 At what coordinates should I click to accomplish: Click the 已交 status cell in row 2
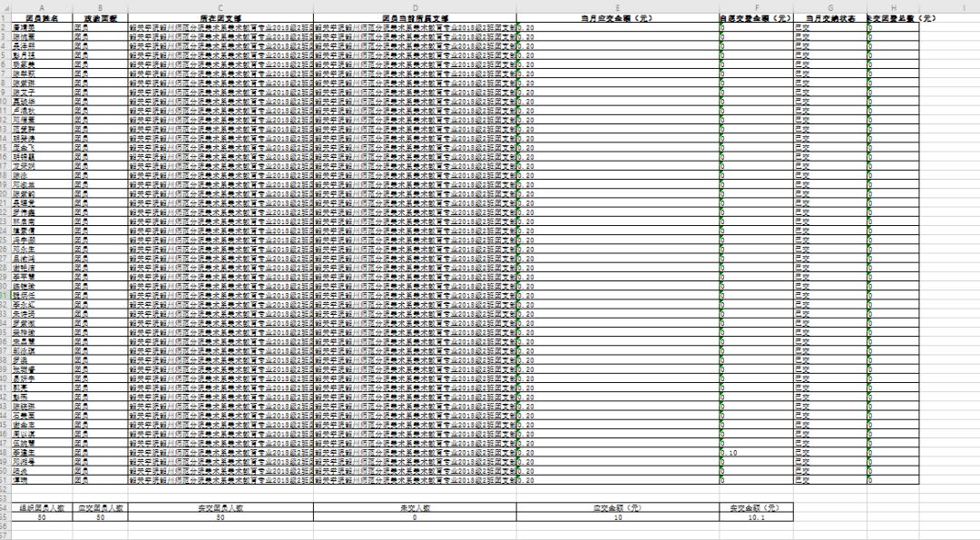(830, 27)
